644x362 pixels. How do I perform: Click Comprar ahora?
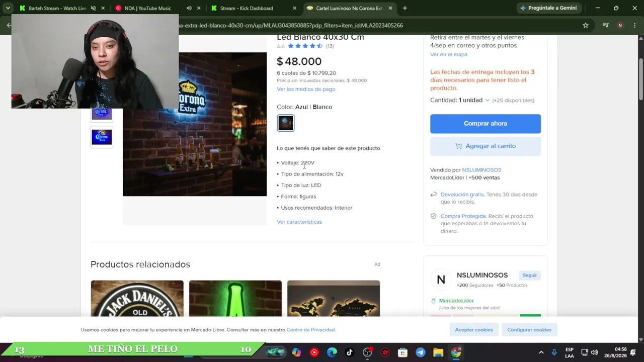486,124
